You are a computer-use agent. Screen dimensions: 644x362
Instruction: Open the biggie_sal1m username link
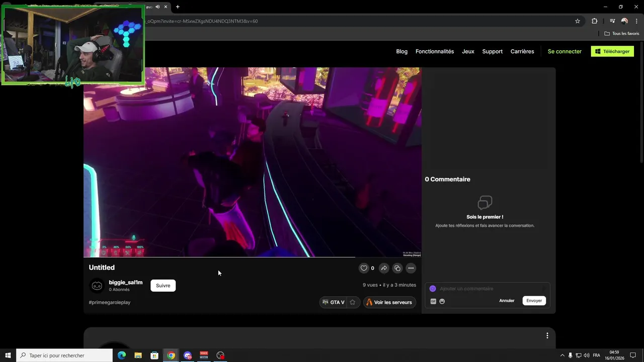point(126,283)
